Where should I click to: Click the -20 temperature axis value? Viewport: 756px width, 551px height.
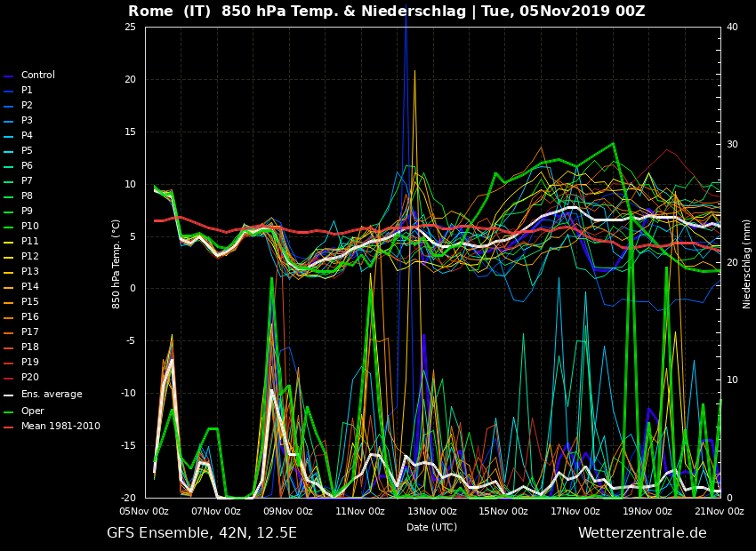click(128, 498)
